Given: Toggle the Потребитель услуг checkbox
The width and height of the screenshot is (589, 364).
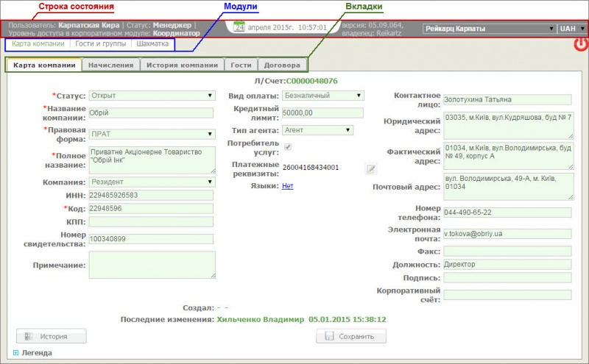Looking at the screenshot, I should pos(289,147).
